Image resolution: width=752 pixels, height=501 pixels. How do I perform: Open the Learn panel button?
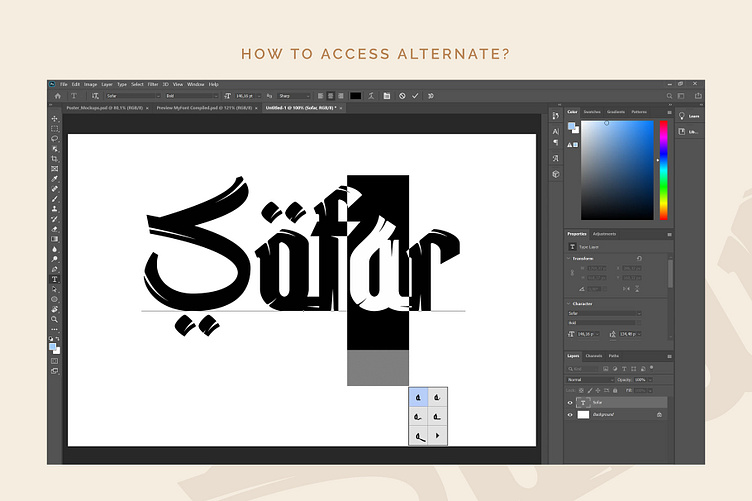point(686,116)
